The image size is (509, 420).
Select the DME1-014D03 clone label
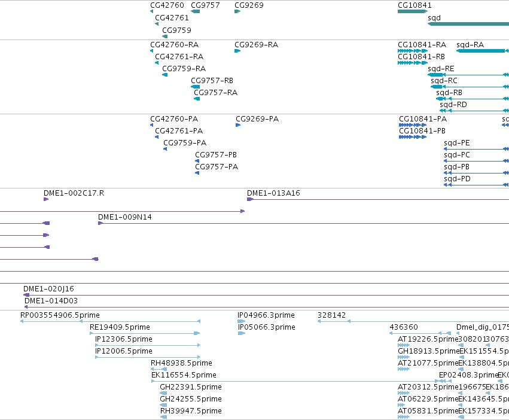coord(51,301)
